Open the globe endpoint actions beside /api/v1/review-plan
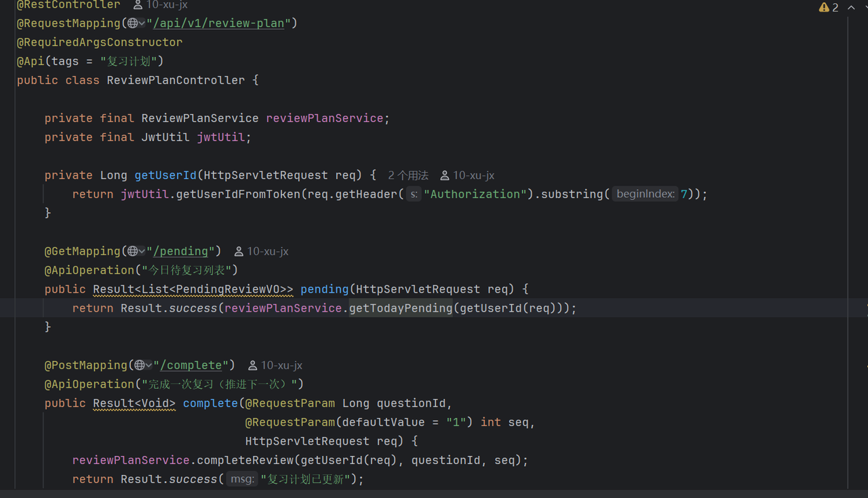Image resolution: width=868 pixels, height=498 pixels. click(136, 23)
